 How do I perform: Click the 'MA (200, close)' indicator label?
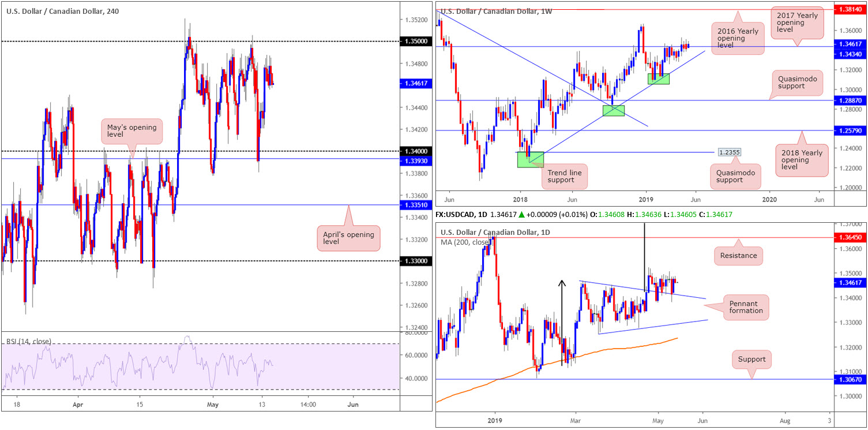click(465, 241)
